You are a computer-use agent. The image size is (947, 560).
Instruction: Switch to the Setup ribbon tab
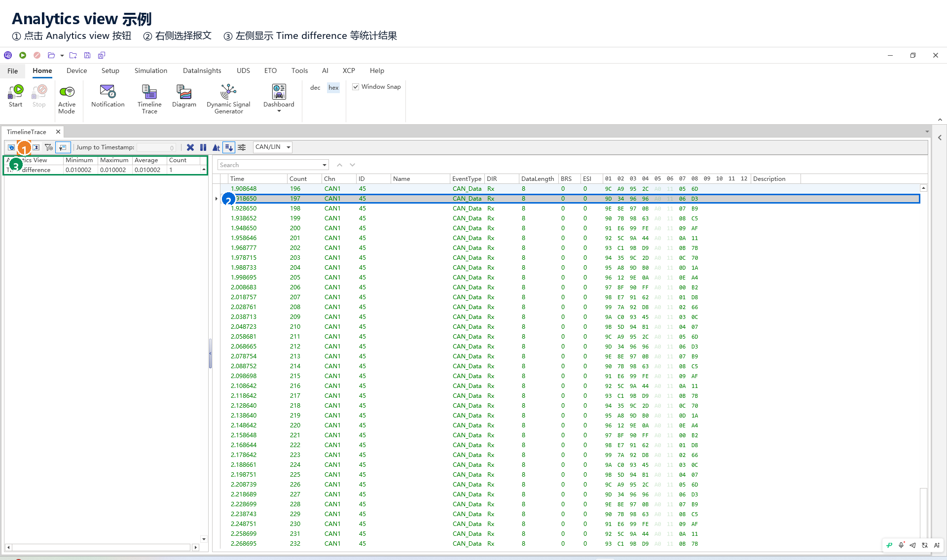[x=110, y=70]
